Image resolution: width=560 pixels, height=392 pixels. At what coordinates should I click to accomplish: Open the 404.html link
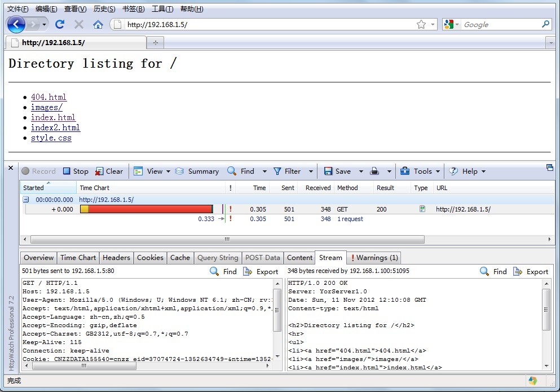click(x=48, y=97)
